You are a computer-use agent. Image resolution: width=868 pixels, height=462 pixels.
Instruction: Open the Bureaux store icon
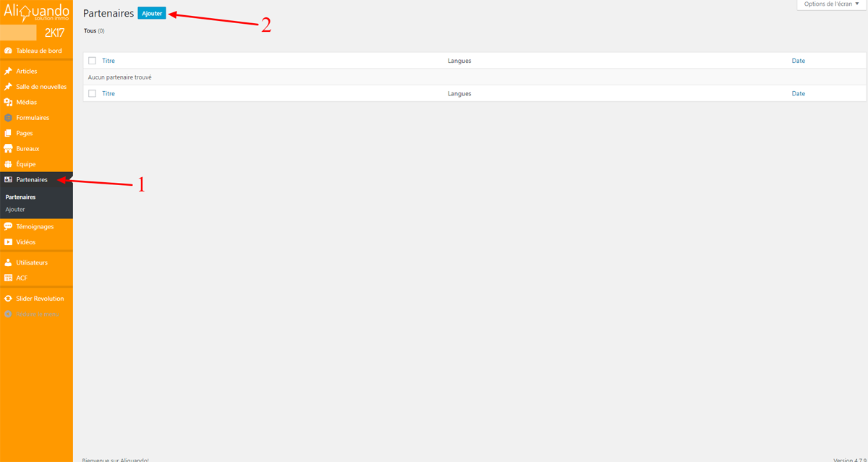(x=8, y=148)
